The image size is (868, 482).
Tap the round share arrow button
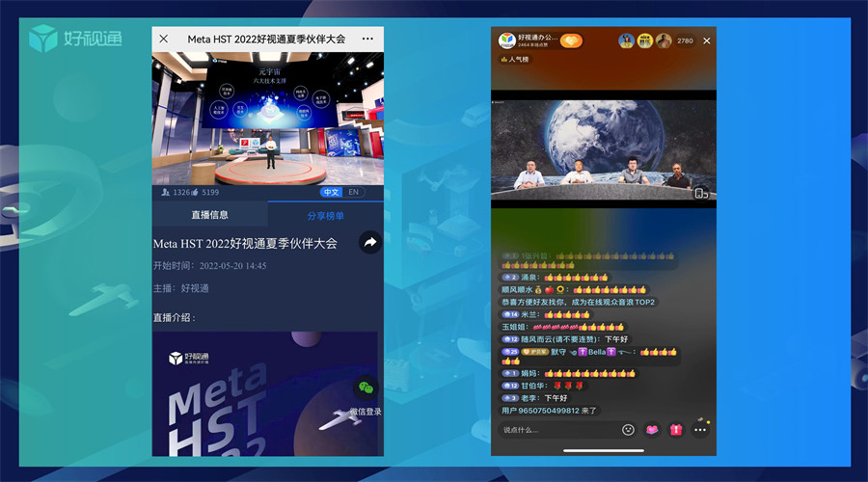pyautogui.click(x=369, y=242)
